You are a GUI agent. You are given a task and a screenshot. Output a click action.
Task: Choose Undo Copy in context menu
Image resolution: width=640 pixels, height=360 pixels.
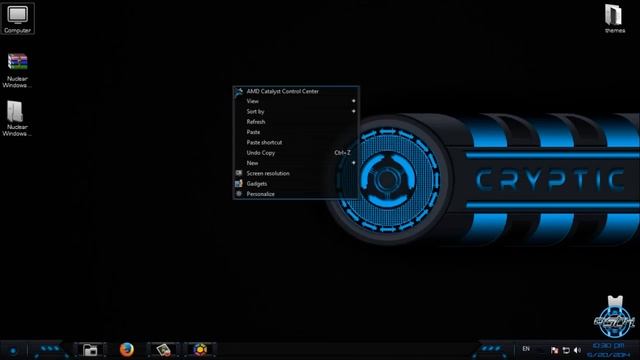[x=296, y=153]
